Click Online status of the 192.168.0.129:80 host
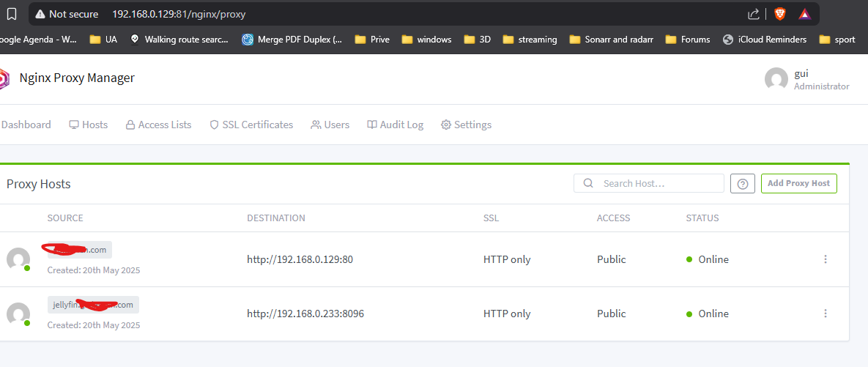 (708, 259)
